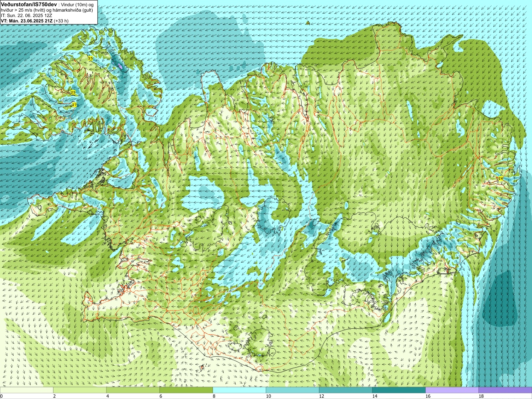Viewport: 532px width, 399px height.
Task: Click the legend scale value 0
Action: pos(2,396)
